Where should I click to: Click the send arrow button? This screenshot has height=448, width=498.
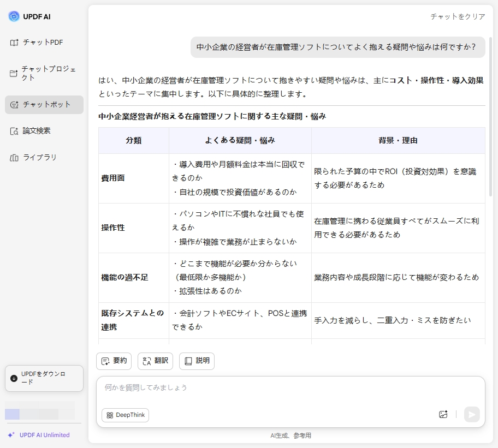click(x=472, y=414)
